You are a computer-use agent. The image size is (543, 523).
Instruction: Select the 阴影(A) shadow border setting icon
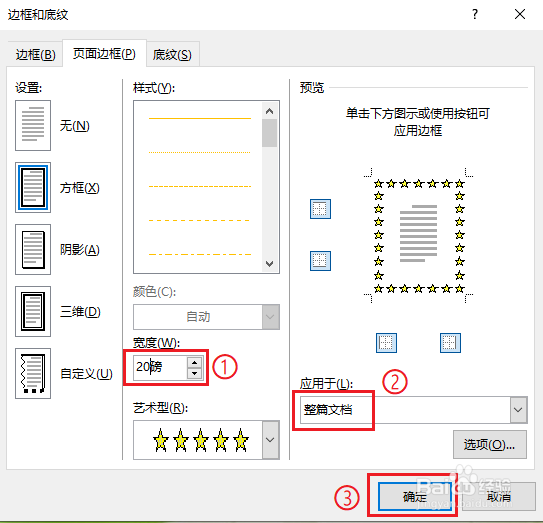point(33,249)
